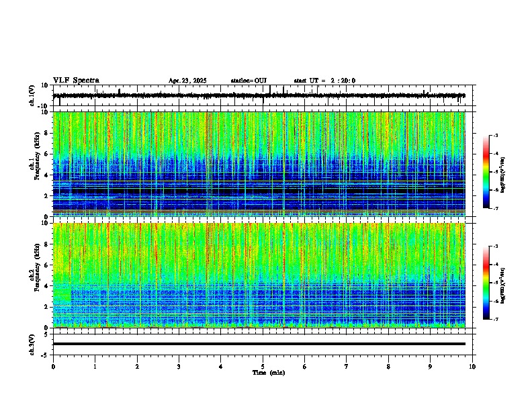The width and height of the screenshot is (532, 411).
Task: Click the "station=OUI" header label
Action: (249, 81)
